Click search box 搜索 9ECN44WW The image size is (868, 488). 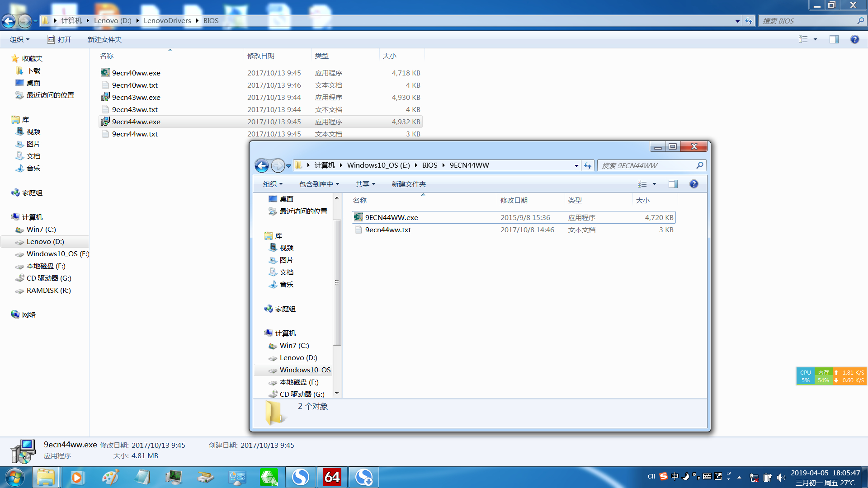[x=646, y=166]
